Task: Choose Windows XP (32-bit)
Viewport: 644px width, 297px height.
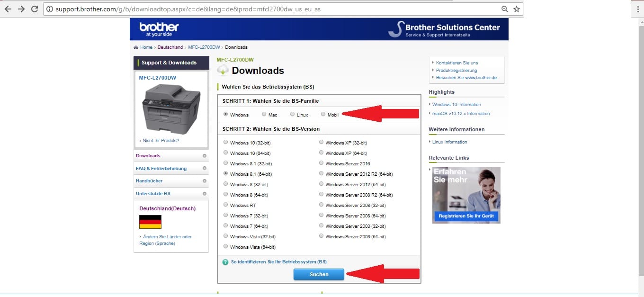Action: (321, 142)
